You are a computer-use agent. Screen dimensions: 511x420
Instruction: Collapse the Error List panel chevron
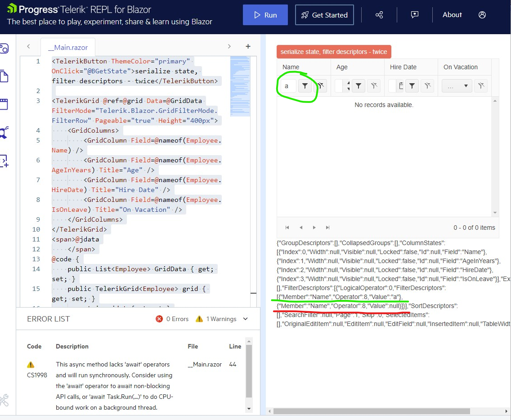click(246, 319)
